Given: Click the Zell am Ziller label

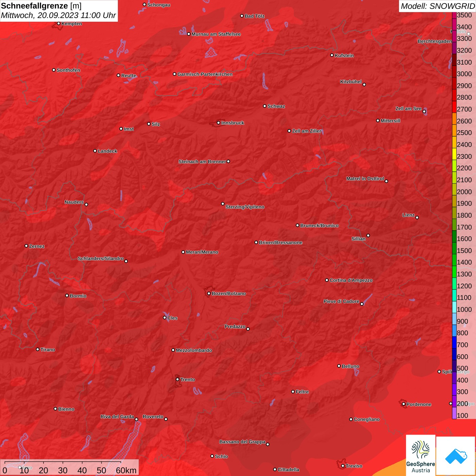Looking at the screenshot, I should pos(306,131).
